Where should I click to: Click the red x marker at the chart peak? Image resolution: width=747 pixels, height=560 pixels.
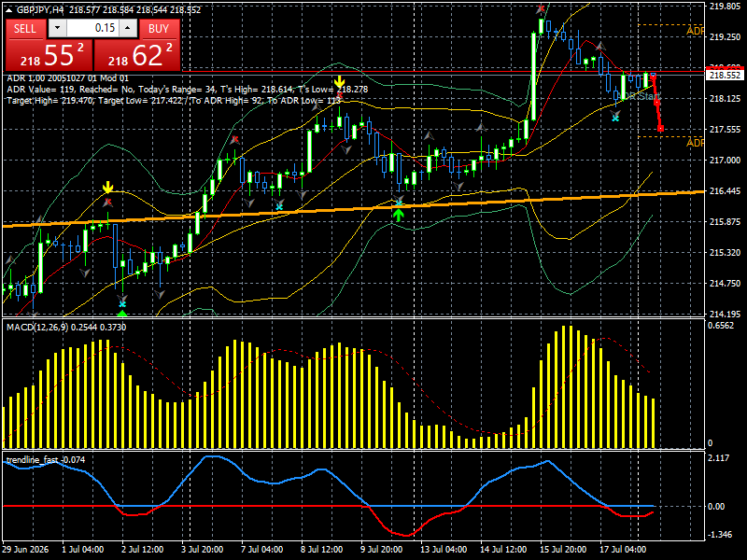tap(541, 8)
